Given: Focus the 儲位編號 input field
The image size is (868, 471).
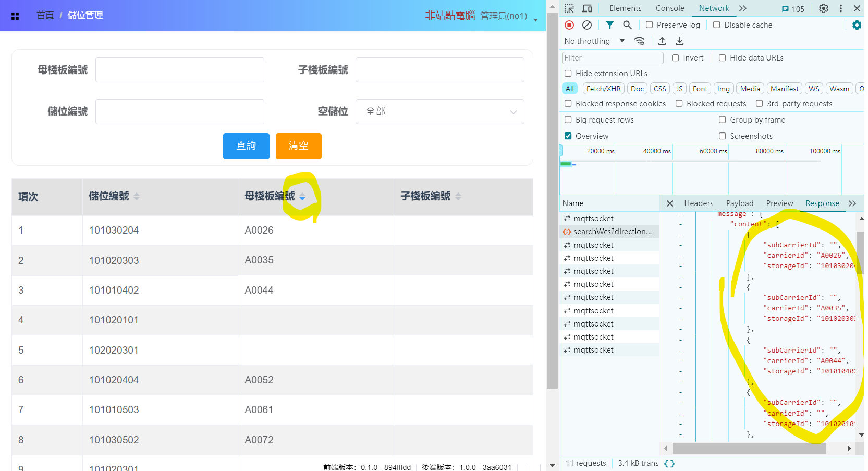Looking at the screenshot, I should (180, 112).
